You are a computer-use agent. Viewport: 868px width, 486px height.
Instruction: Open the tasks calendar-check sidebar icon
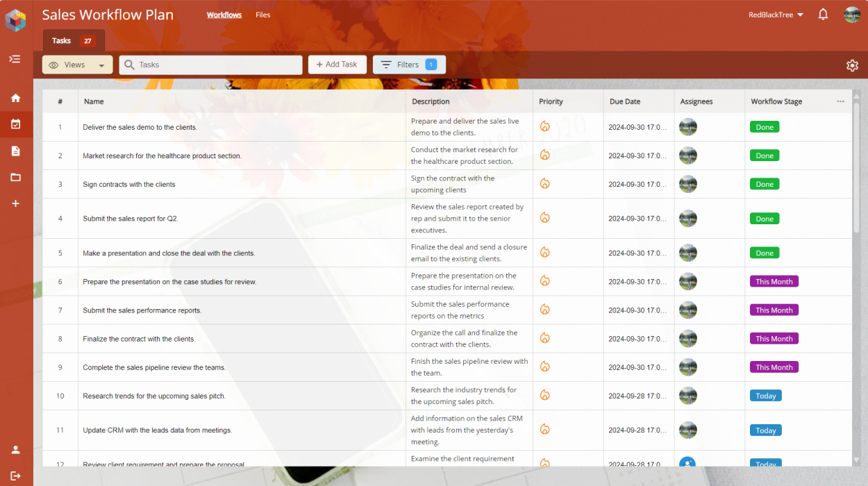[x=15, y=124]
